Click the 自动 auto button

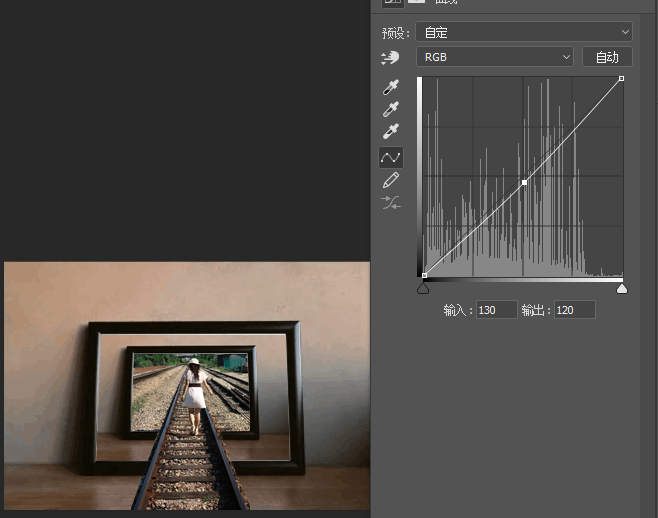click(607, 57)
